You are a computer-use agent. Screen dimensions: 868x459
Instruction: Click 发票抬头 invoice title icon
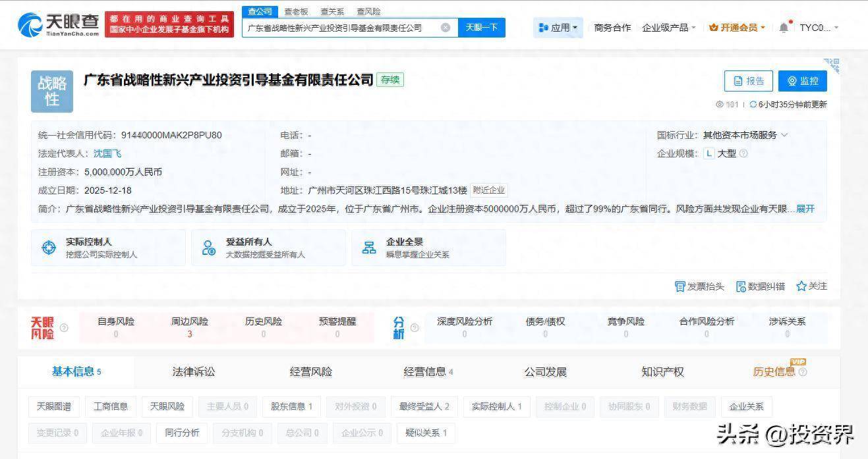pos(680,286)
